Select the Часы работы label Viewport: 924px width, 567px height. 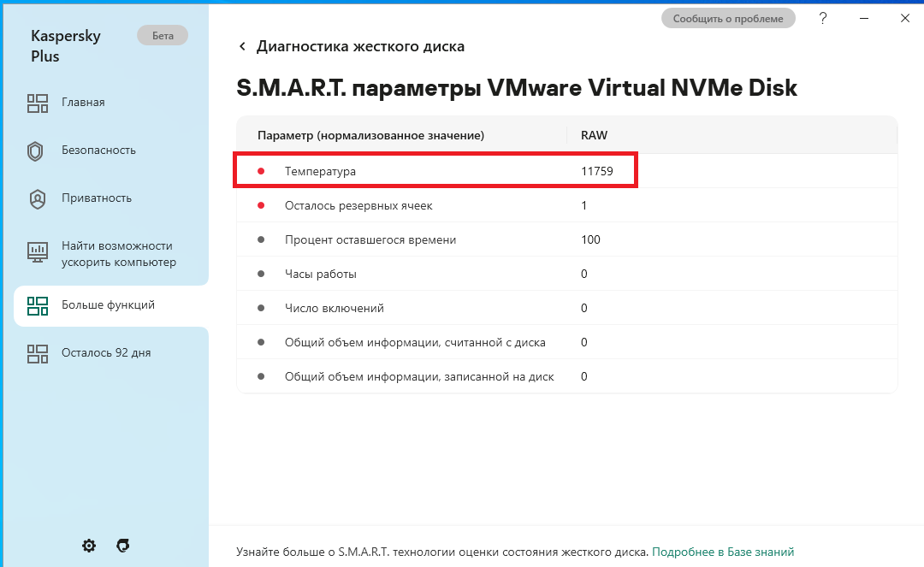point(321,274)
